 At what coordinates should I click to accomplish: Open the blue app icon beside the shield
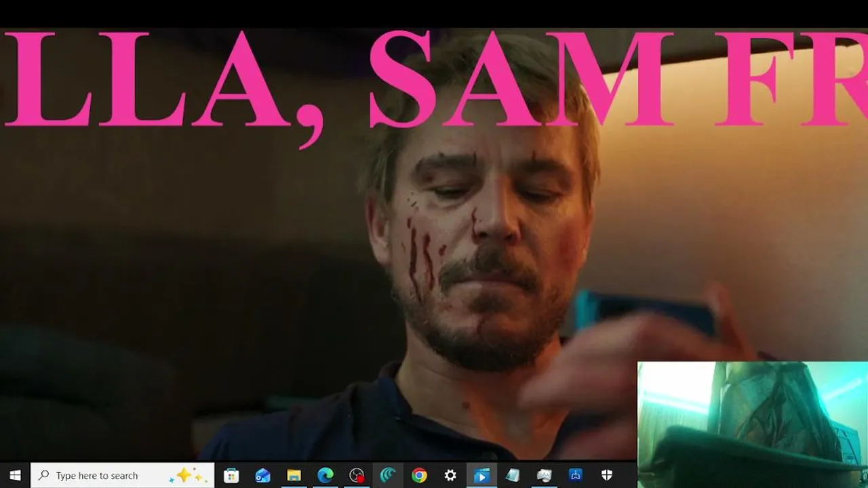tap(576, 476)
